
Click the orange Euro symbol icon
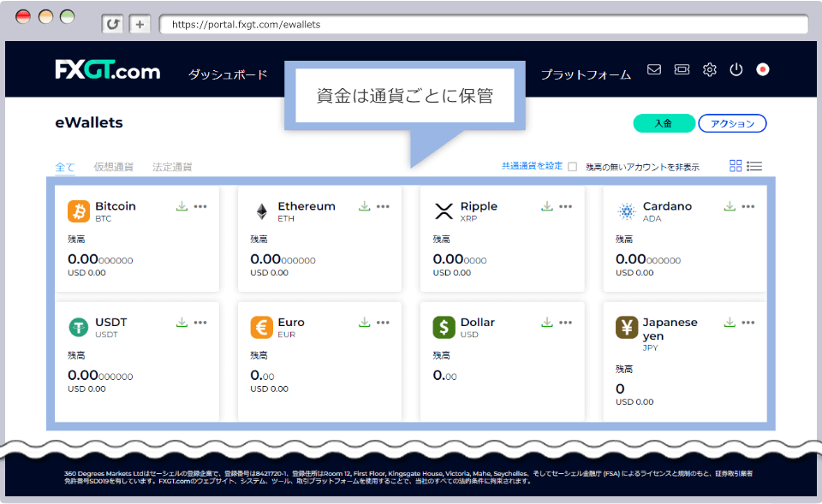point(262,328)
